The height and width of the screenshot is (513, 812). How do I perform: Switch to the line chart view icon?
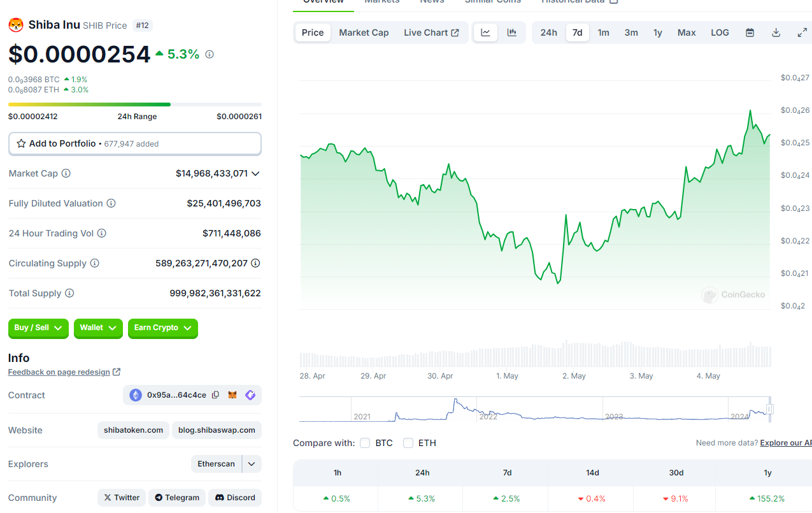click(x=485, y=33)
